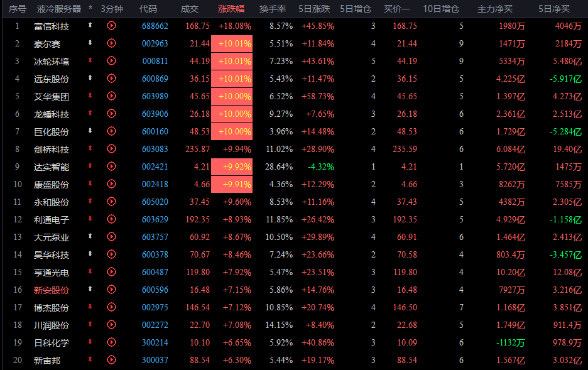Open stock code 688662
This screenshot has height=370, width=588.
pyautogui.click(x=155, y=26)
